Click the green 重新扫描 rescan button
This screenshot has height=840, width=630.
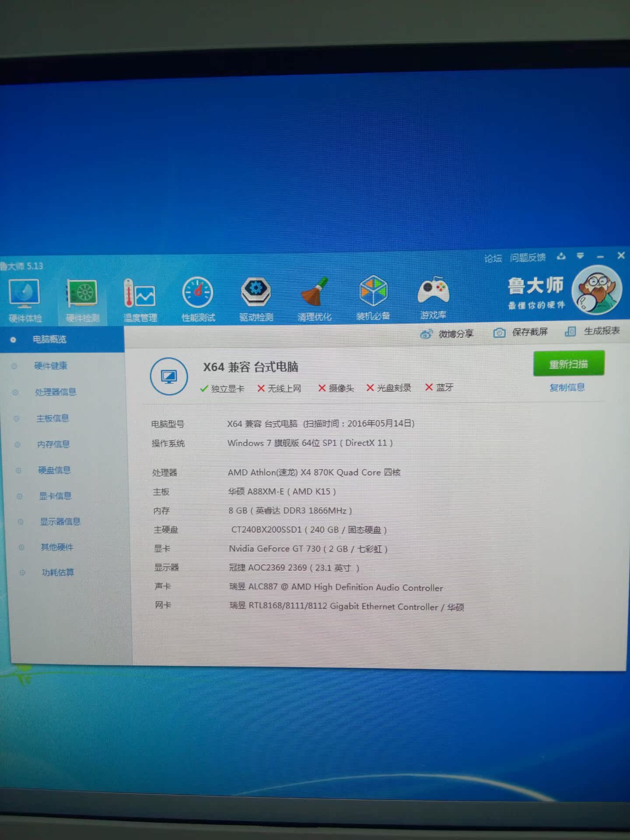pos(569,364)
